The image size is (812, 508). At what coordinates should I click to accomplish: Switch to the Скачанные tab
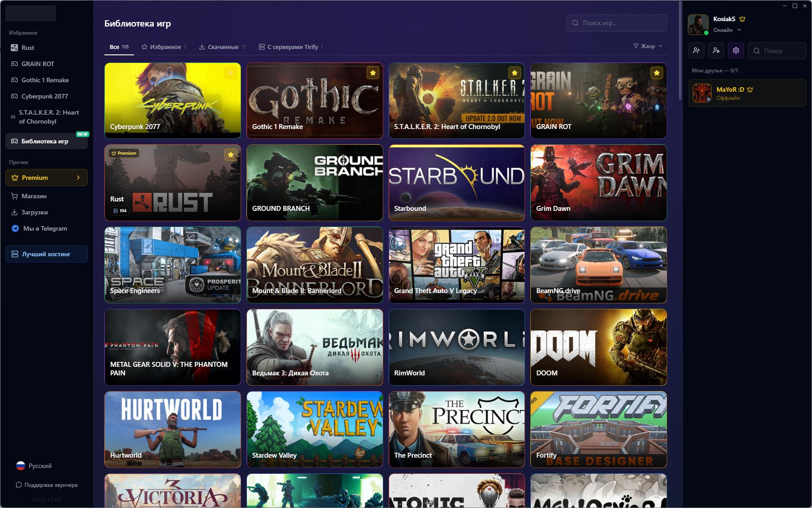222,47
